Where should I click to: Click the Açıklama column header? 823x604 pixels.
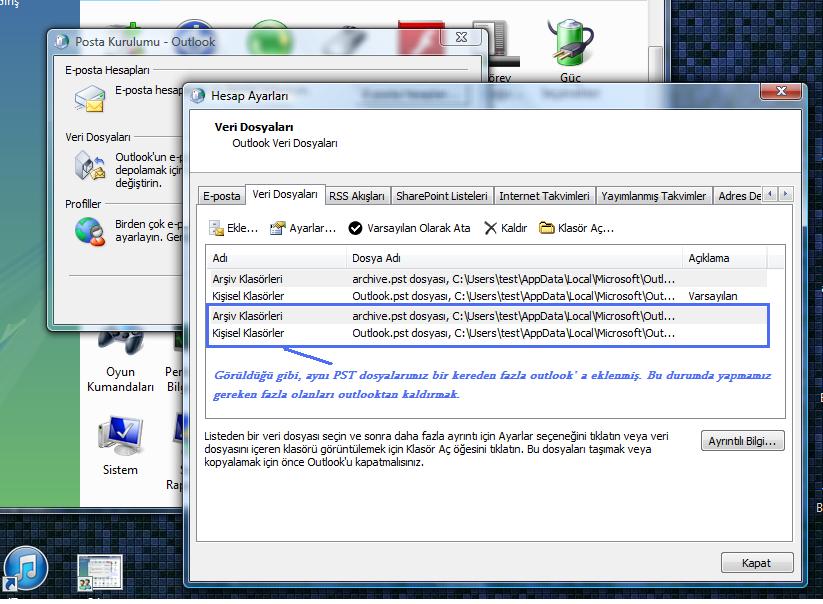[x=724, y=258]
